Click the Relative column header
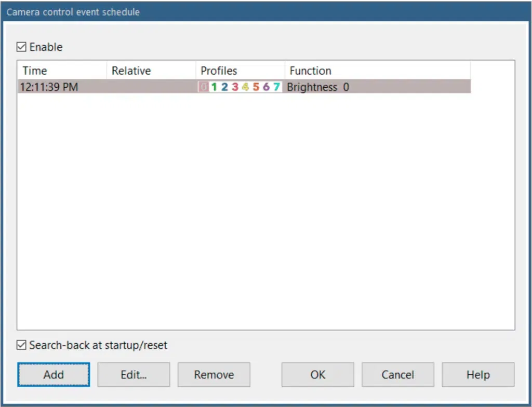Viewport: 532px width, 407px height. coord(152,71)
